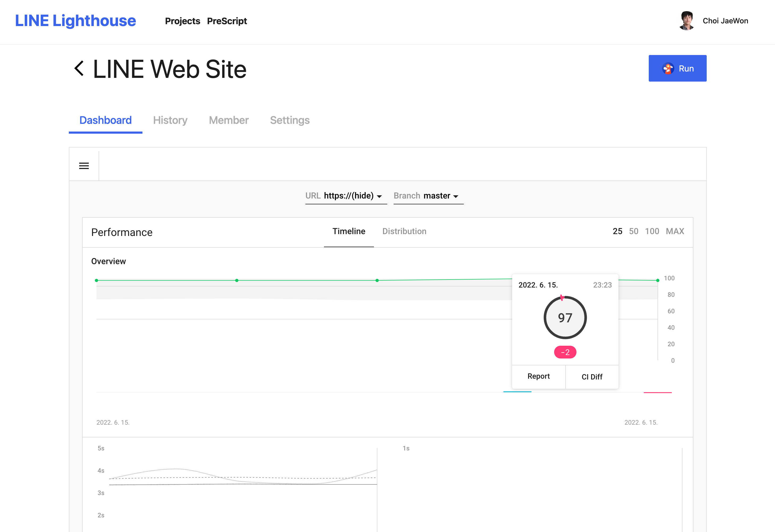Viewport: 775px width, 532px height.
Task: Click the Run button
Action: [677, 68]
